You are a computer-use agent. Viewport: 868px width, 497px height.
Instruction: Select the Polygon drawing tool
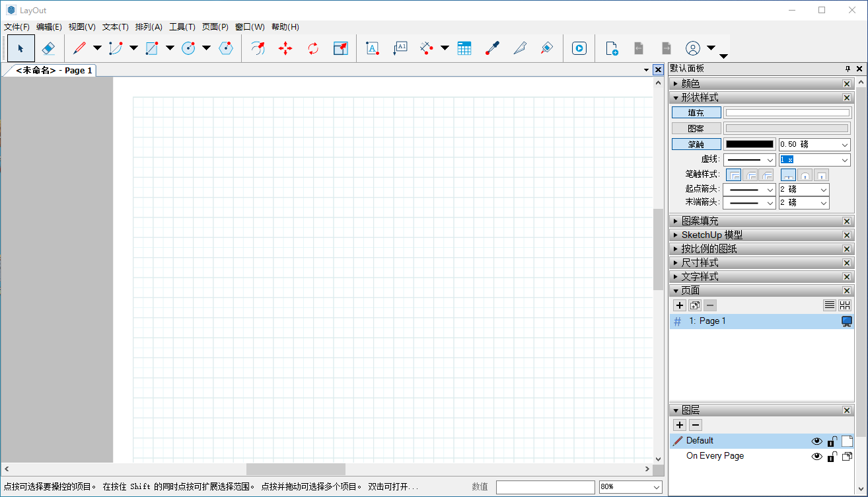point(226,48)
